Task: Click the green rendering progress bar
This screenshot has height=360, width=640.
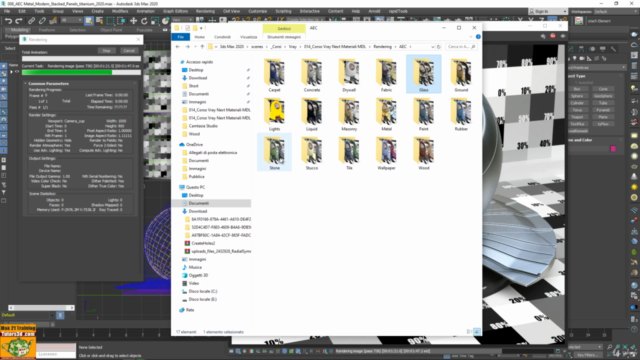Action: 81,72
